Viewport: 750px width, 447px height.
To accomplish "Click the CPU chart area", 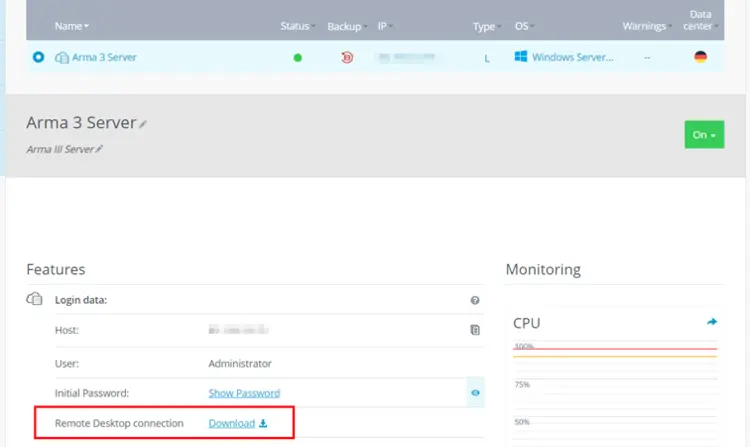I will coord(615,394).
